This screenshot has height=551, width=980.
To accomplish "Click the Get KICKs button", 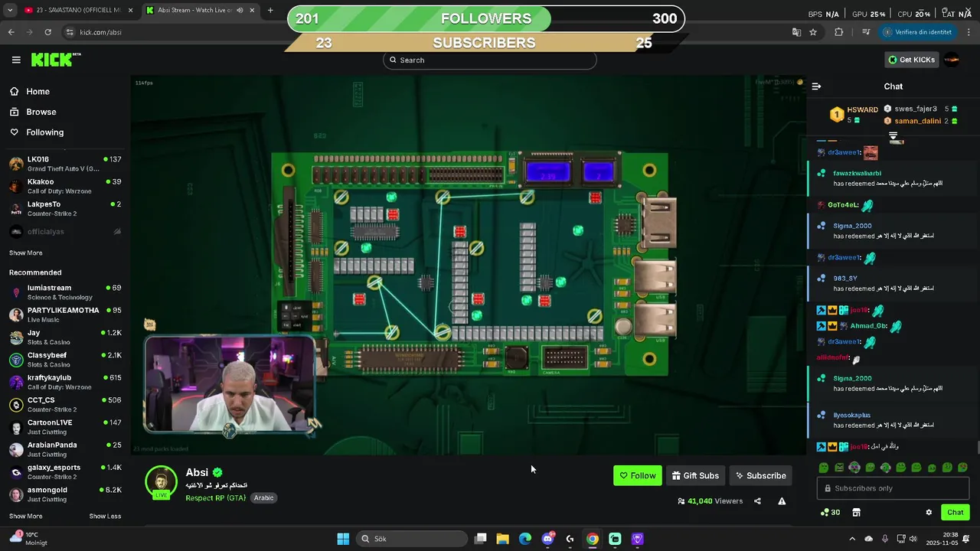I will pyautogui.click(x=910, y=60).
